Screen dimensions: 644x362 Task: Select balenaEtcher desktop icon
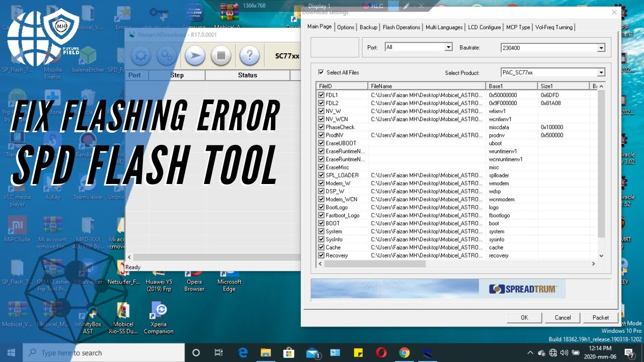click(x=88, y=60)
